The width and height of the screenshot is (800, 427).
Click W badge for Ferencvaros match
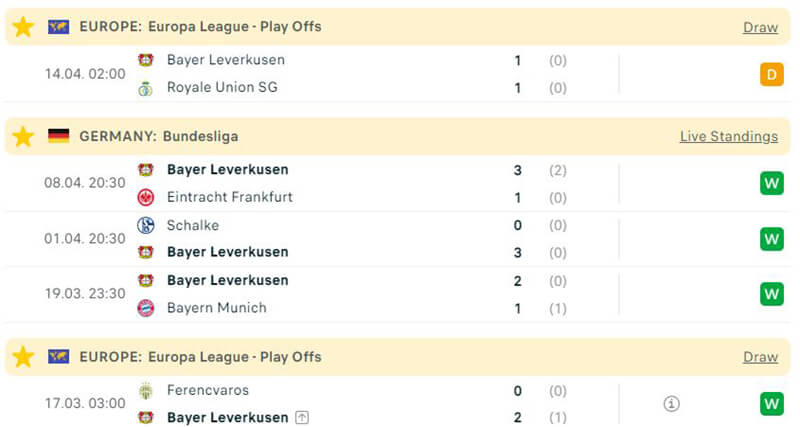pos(771,404)
